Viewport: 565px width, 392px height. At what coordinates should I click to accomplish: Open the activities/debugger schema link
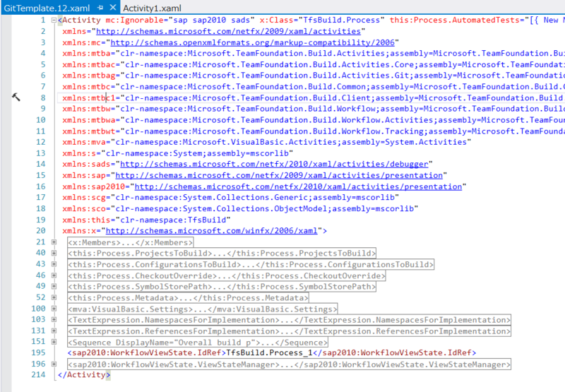tap(274, 165)
